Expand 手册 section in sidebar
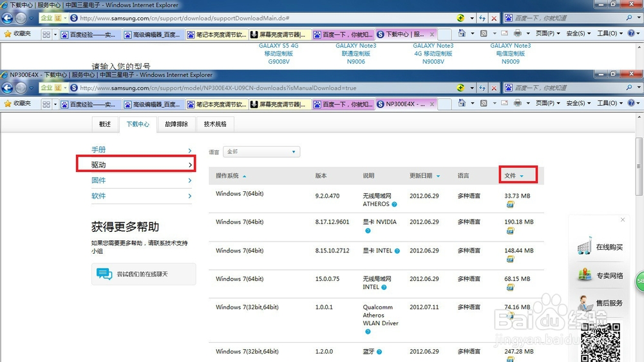 click(x=141, y=150)
